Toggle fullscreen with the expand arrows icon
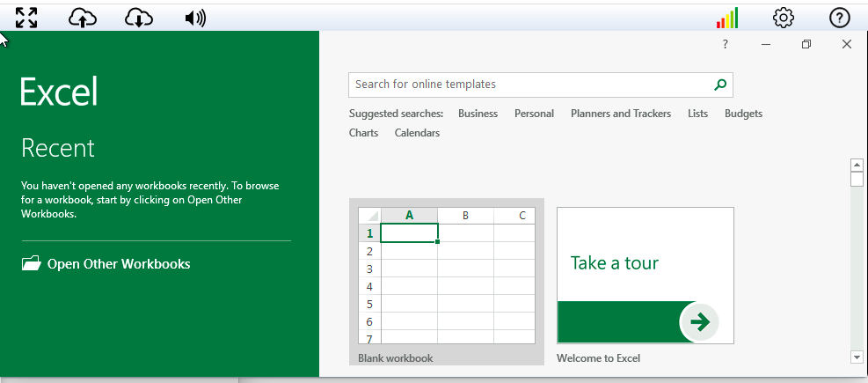Screen dimensions: 868x383 click(x=26, y=18)
